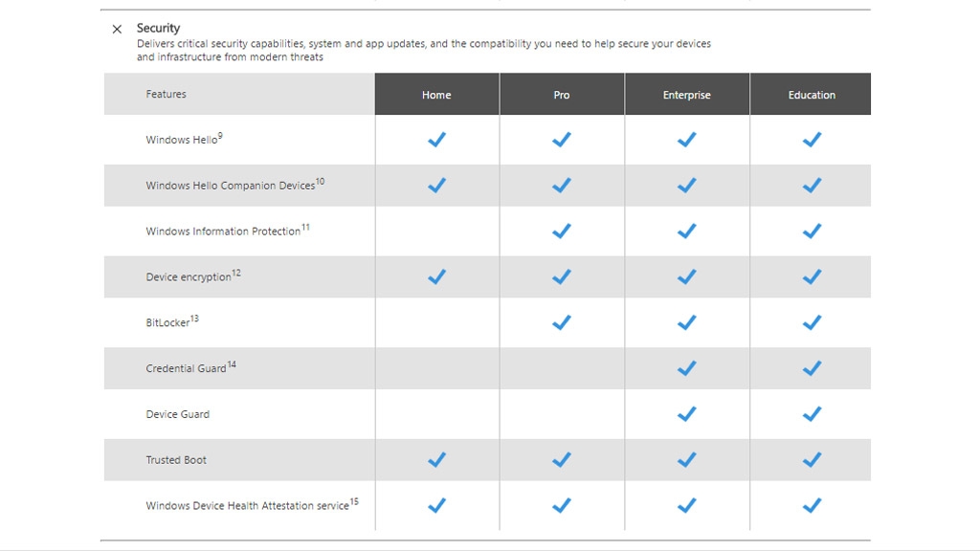Click the Device Guard checkmark under Enterprise
This screenshot has height=551, width=980.
pyautogui.click(x=686, y=414)
